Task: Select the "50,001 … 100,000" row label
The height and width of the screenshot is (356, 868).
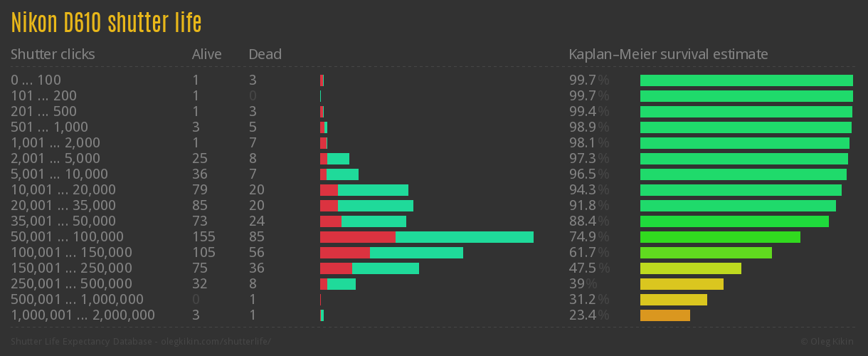Action: (67, 236)
